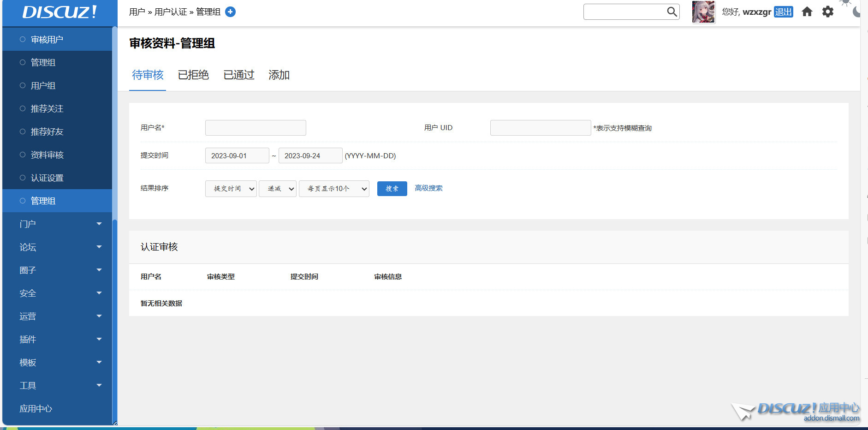Click the magnifier icon in the top search box
868x430 pixels.
point(672,12)
